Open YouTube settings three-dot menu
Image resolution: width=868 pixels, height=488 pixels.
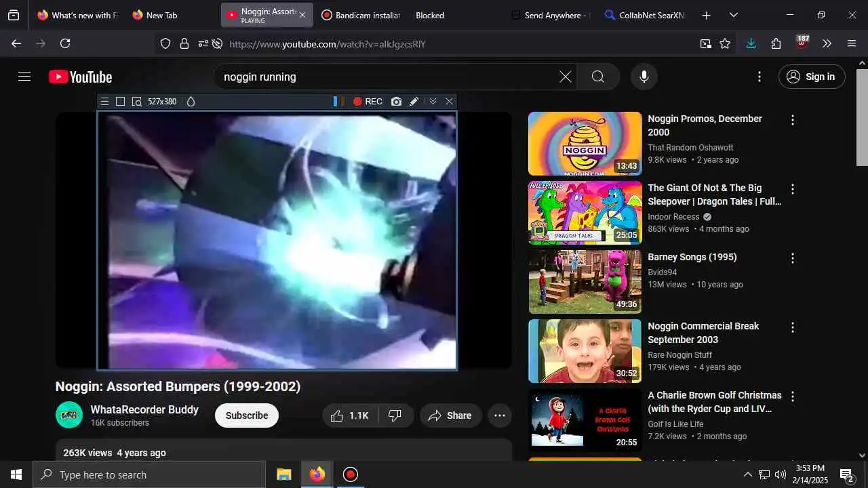tap(759, 77)
